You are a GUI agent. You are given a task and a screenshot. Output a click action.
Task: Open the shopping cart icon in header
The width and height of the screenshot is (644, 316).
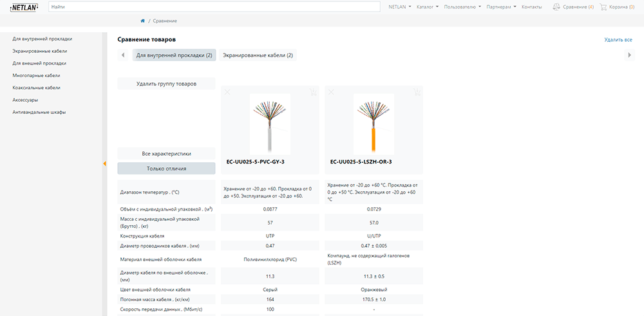point(603,7)
